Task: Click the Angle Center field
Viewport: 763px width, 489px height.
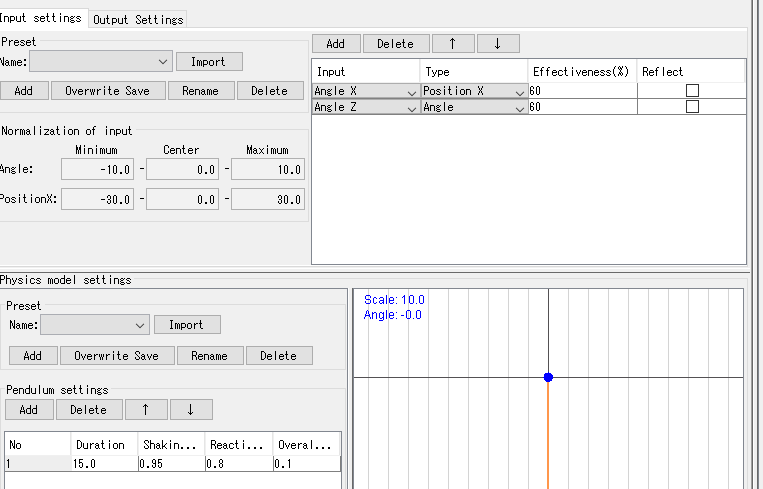Action: tap(182, 169)
